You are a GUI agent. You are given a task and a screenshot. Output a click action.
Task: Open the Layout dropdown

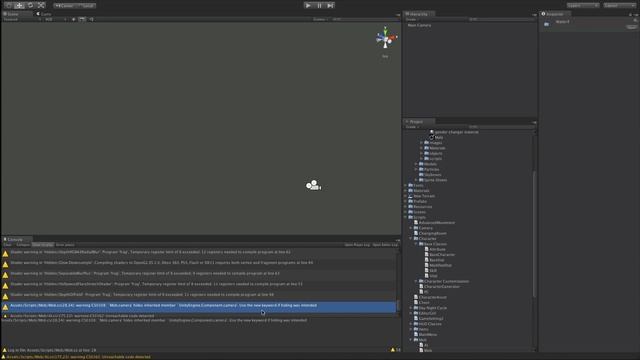click(619, 6)
